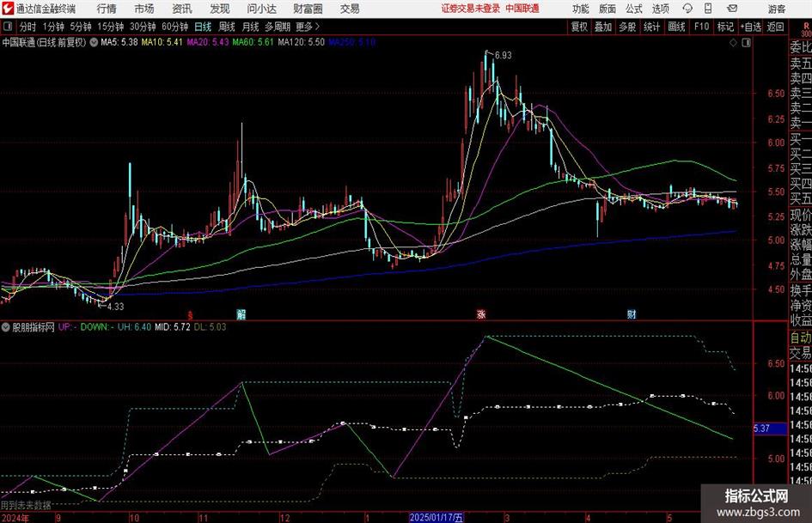
Task: Switch to 30分钟 period
Action: (143, 27)
